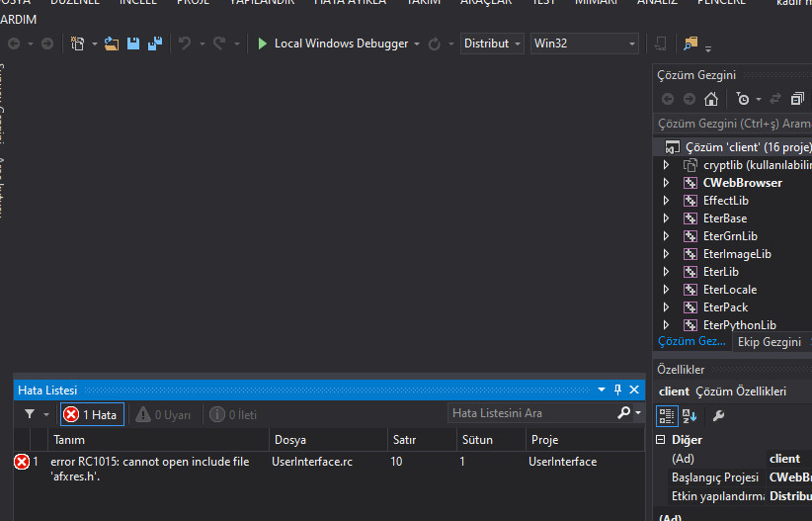Click the Alphabetical sort icon in Özellikler
Viewport: 812px width, 521px height.
click(x=690, y=416)
